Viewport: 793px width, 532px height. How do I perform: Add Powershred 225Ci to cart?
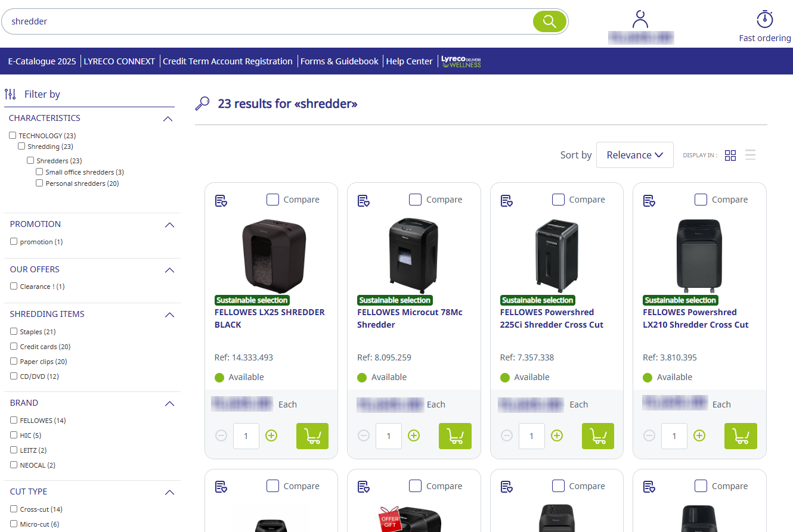(598, 436)
